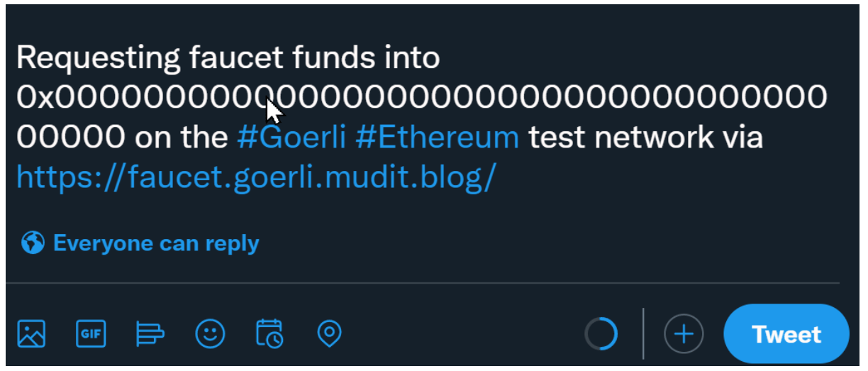The image size is (868, 371).
Task: Post with the Tweet button
Action: coord(786,334)
